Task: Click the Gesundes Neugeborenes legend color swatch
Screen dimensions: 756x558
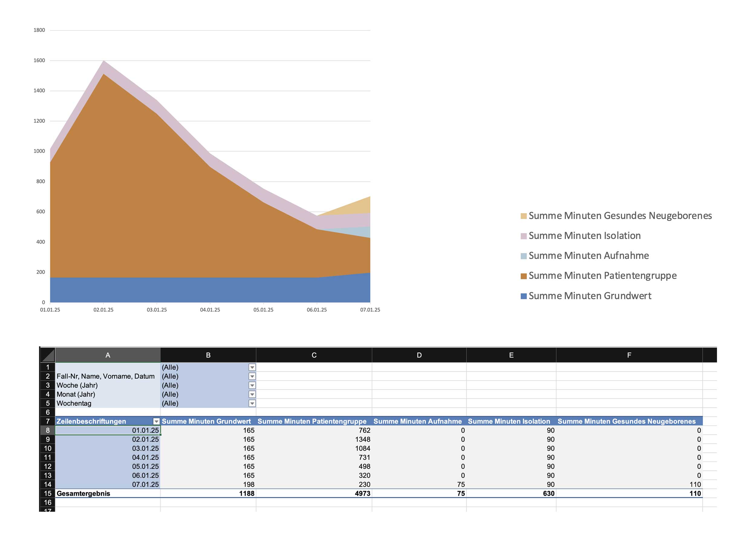Action: click(523, 216)
